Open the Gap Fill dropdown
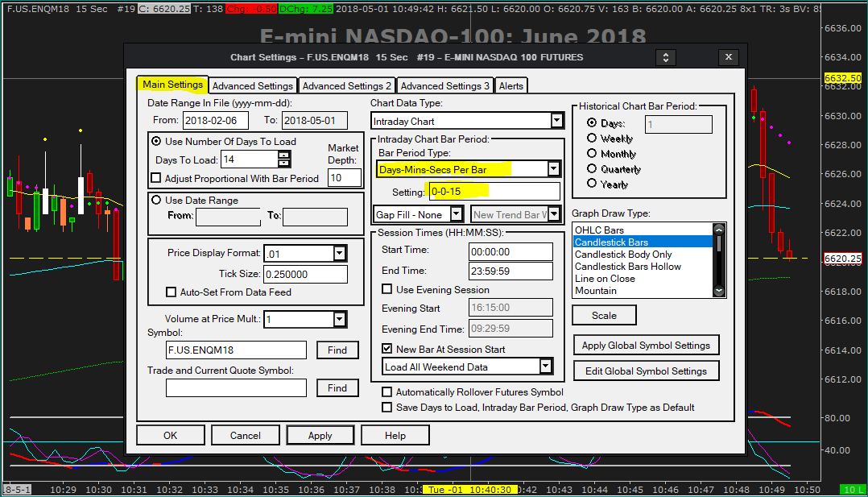Image resolution: width=868 pixels, height=497 pixels. [456, 214]
